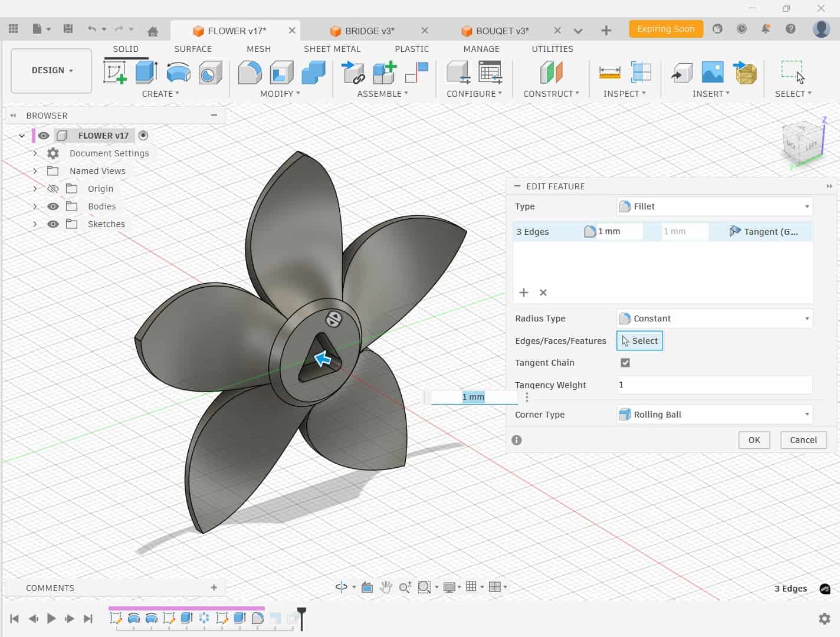Click the timeline position marker
Image resolution: width=840 pixels, height=637 pixels.
coord(301,618)
